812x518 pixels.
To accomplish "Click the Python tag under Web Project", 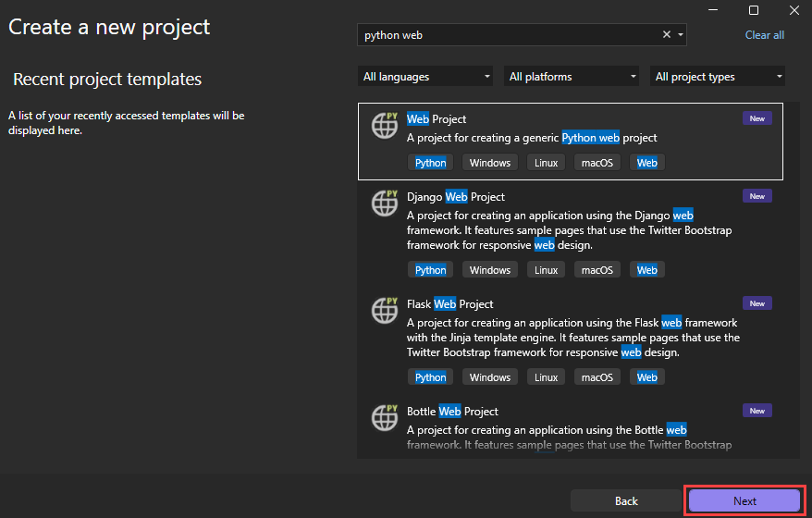I will pos(430,163).
